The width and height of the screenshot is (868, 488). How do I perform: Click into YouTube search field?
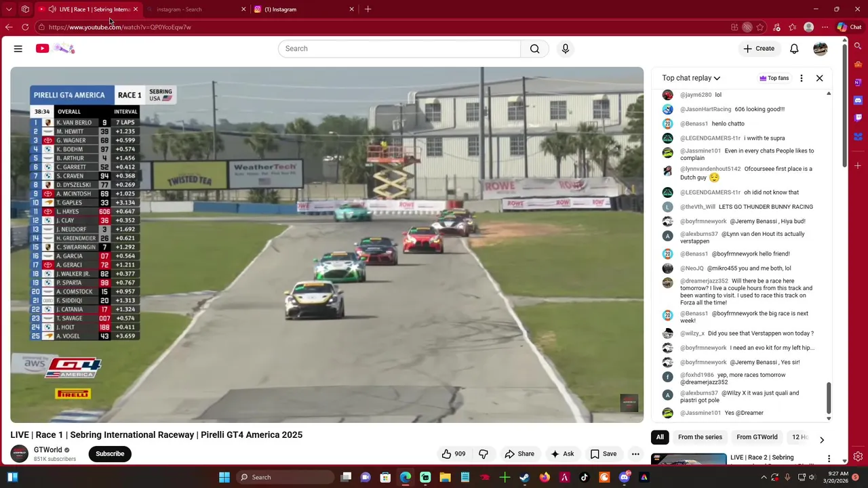click(399, 49)
